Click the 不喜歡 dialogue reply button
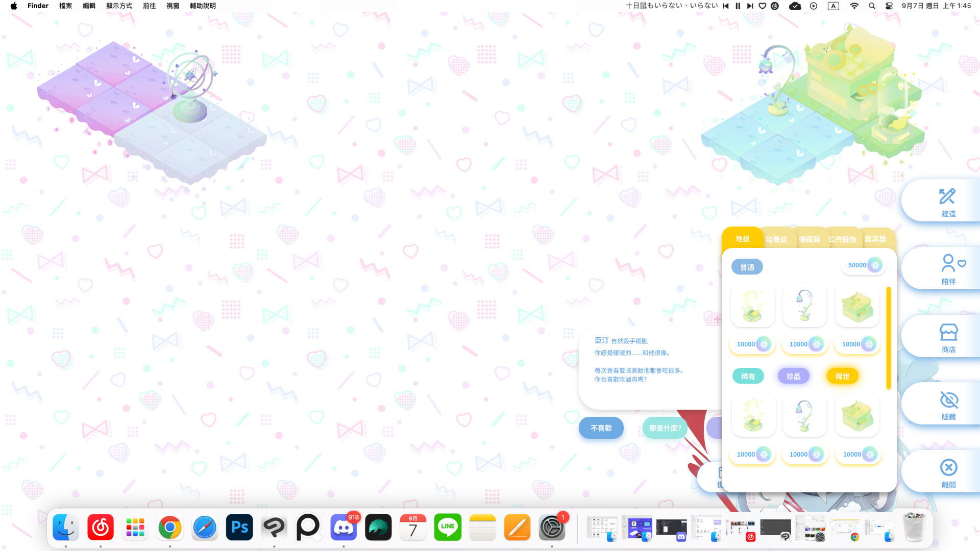The height and width of the screenshot is (551, 980). pos(601,428)
